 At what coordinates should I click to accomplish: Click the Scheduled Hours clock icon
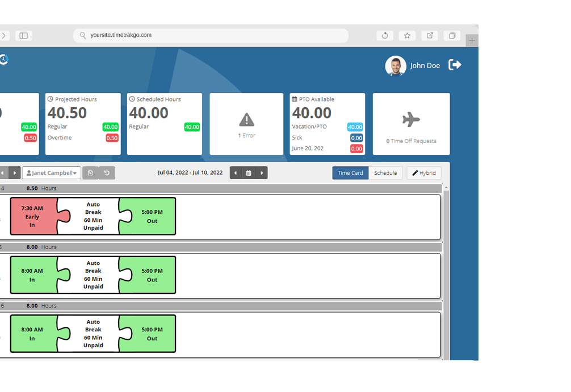132,99
